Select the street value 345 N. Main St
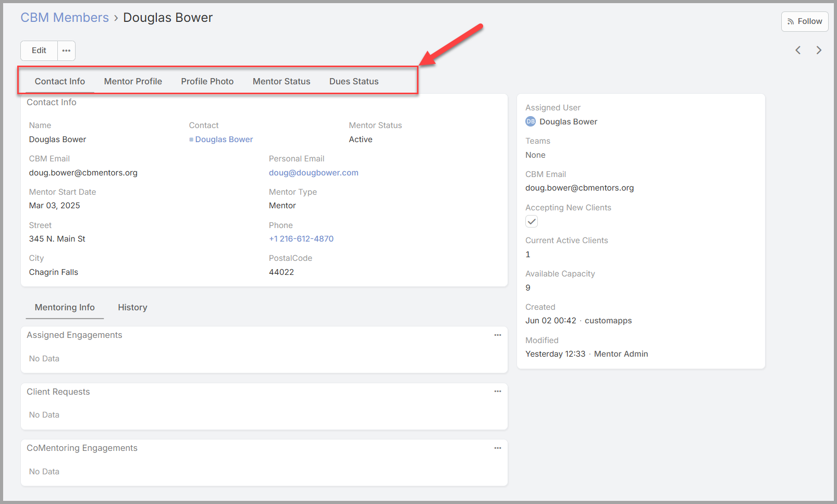This screenshot has width=837, height=504. (x=57, y=238)
